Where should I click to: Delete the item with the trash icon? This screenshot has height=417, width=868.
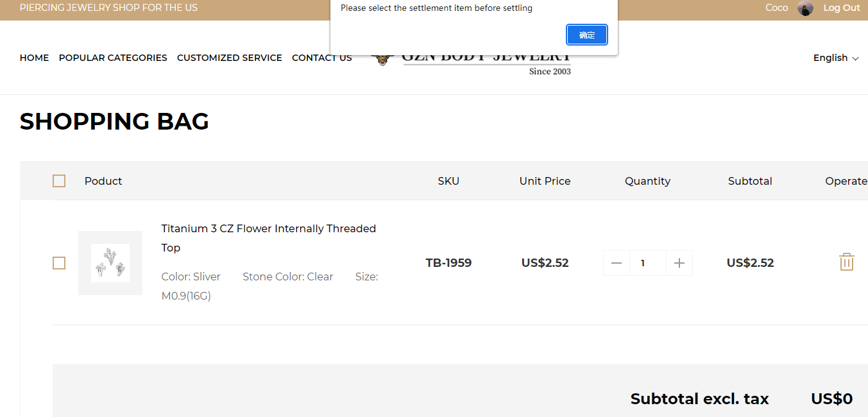(846, 262)
